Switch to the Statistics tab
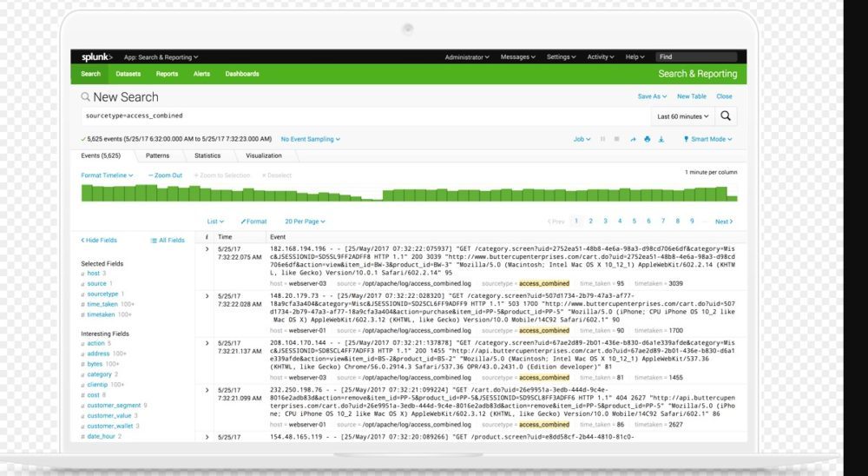The height and width of the screenshot is (476, 868). coord(207,155)
